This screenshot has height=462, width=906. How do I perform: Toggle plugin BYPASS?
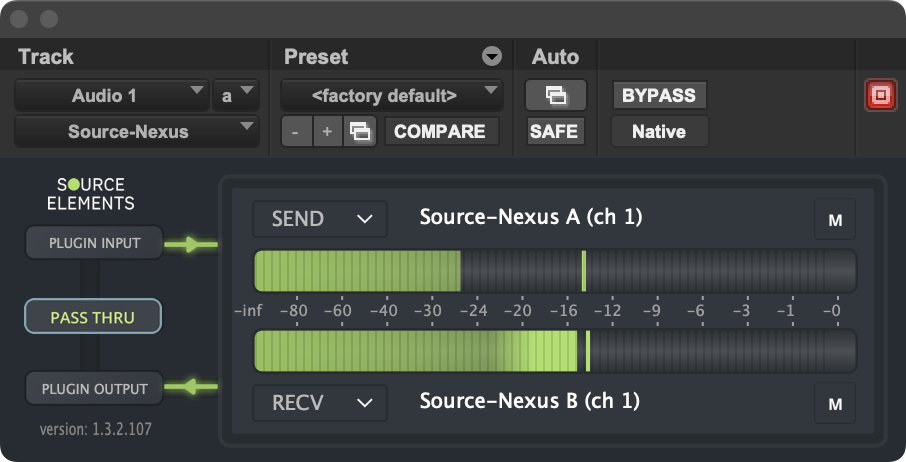[x=658, y=96]
